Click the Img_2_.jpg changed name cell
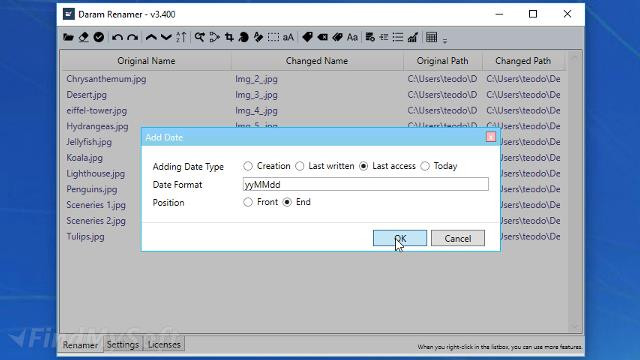Viewport: 640px width, 360px height. (256, 79)
